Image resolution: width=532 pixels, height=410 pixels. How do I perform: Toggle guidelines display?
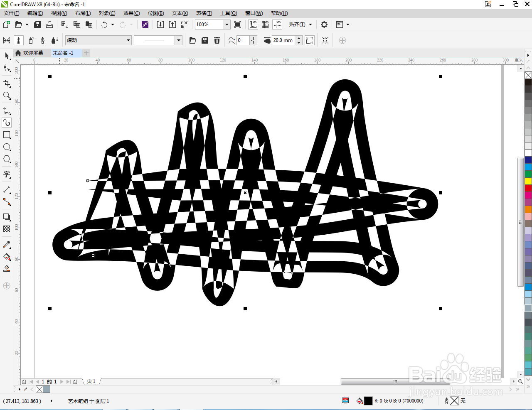click(x=277, y=25)
